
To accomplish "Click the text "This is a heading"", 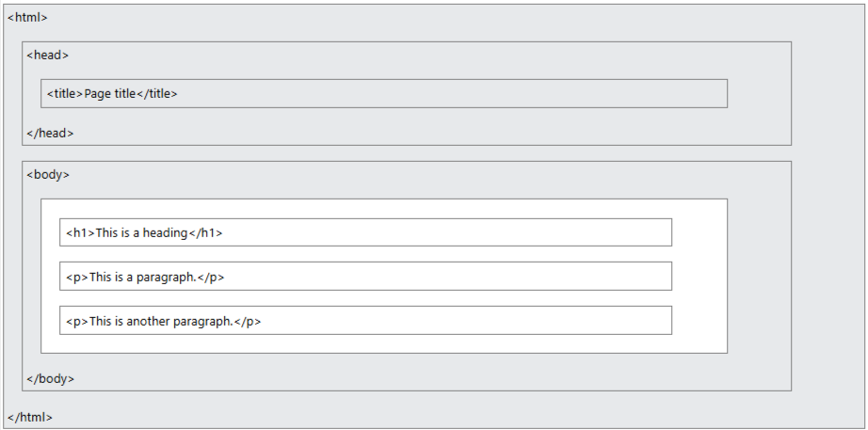I will coord(142,233).
